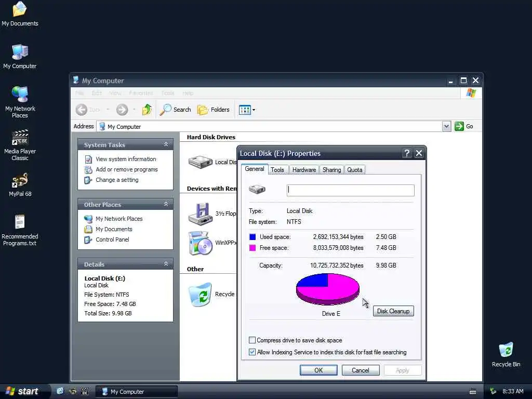
Task: Collapse the Other Places panel
Action: pyautogui.click(x=166, y=204)
